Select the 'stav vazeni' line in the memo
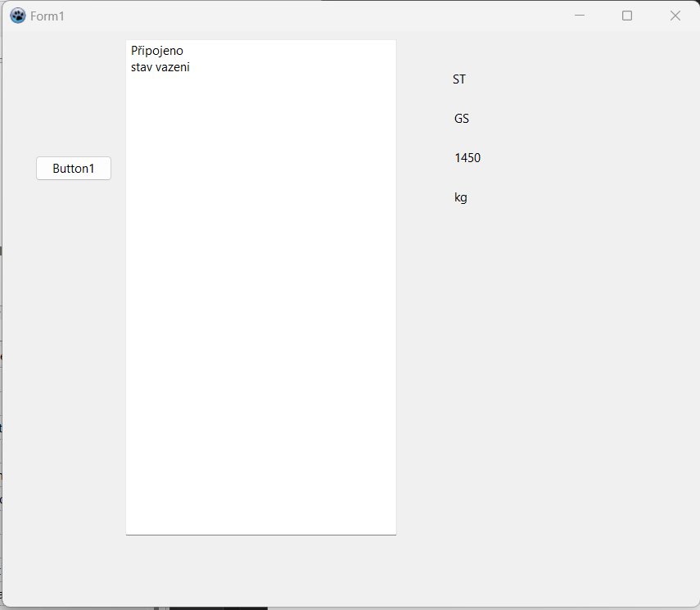Image resolution: width=700 pixels, height=610 pixels. [160, 67]
